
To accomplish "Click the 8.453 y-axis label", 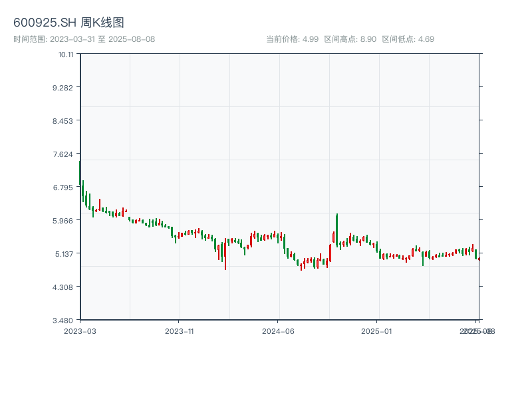I will pyautogui.click(x=65, y=120).
